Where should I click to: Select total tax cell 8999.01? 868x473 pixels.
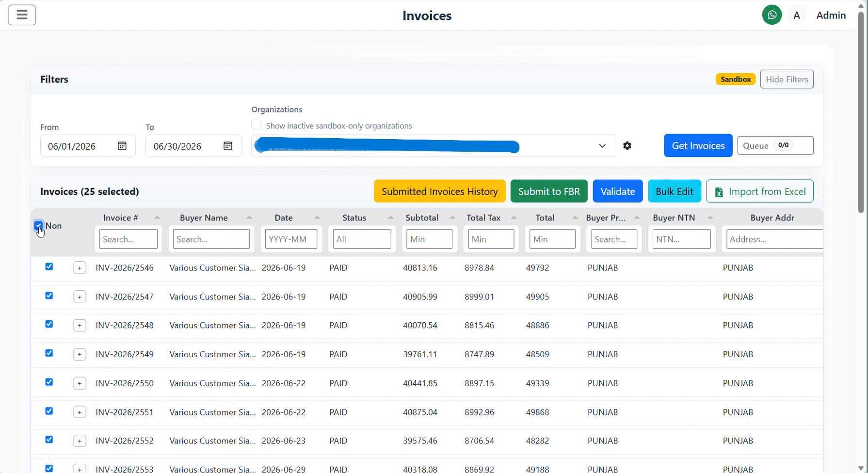(479, 297)
